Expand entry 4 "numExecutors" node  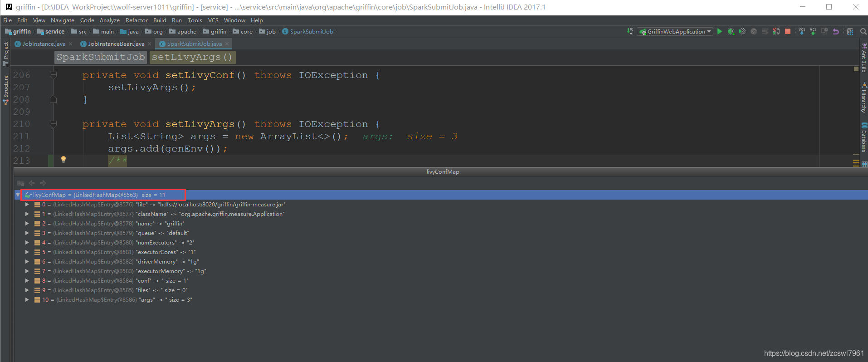coord(27,243)
